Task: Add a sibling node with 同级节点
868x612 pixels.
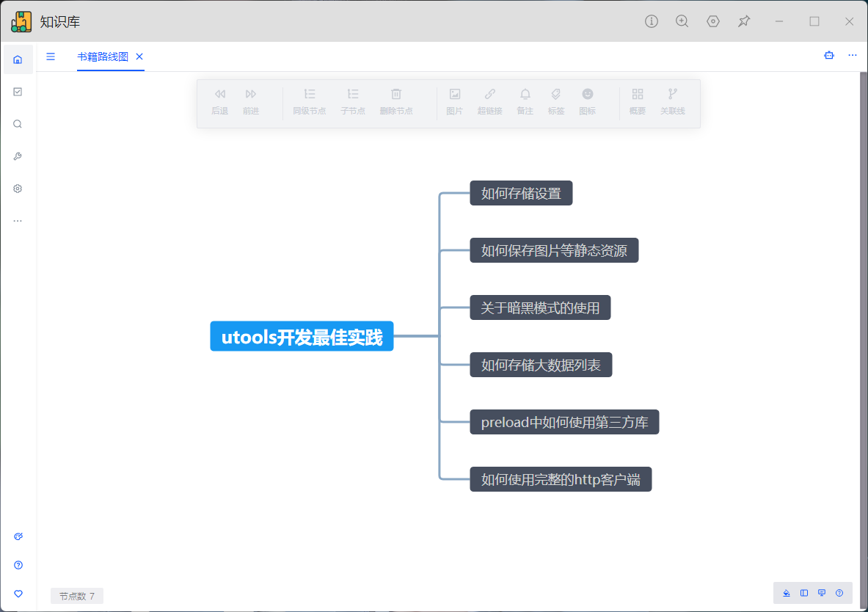Action: pyautogui.click(x=310, y=102)
